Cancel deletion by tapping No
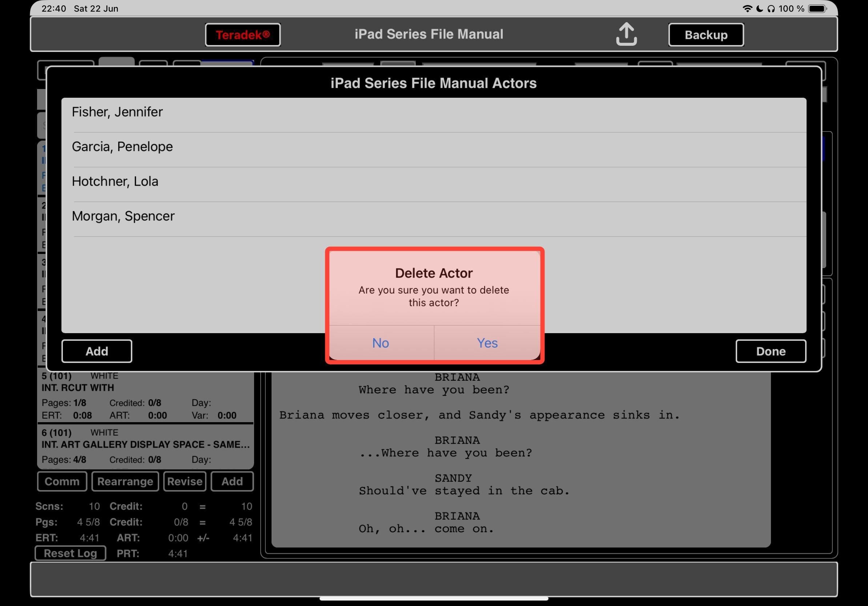Viewport: 868px width, 606px height. 380,343
